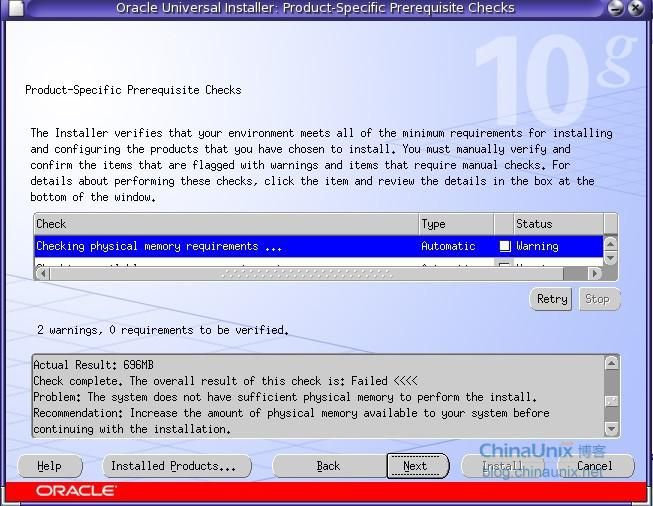Click the disabled Stop button

point(598,299)
